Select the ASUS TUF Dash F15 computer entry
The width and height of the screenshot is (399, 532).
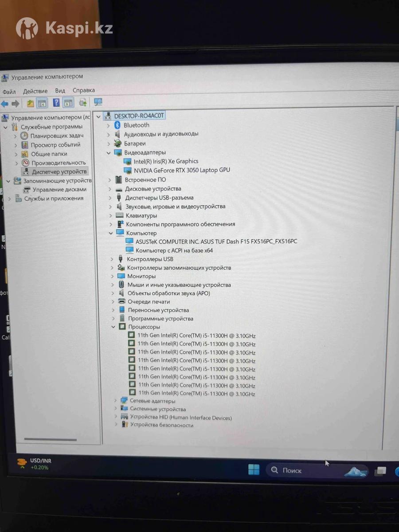216,242
